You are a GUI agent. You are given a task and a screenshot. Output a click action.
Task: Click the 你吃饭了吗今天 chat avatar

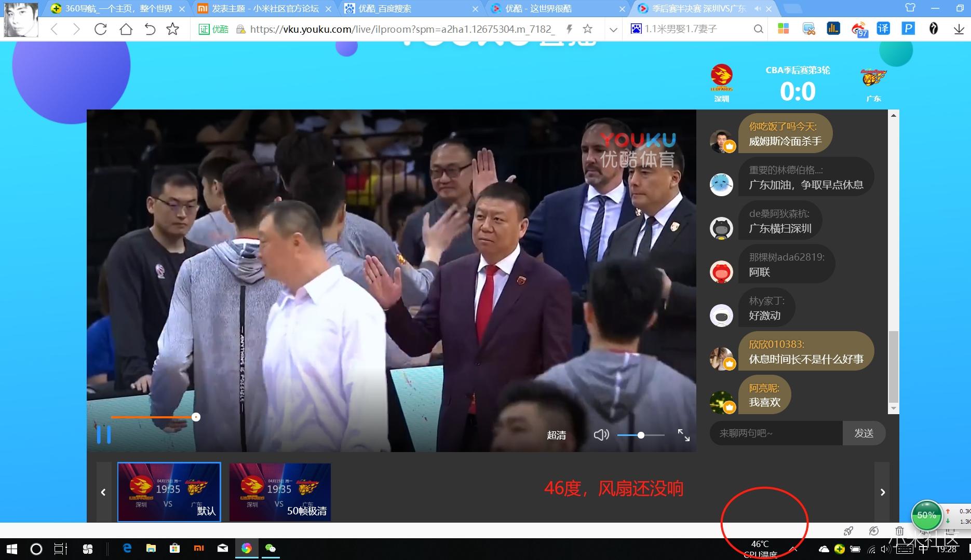721,141
